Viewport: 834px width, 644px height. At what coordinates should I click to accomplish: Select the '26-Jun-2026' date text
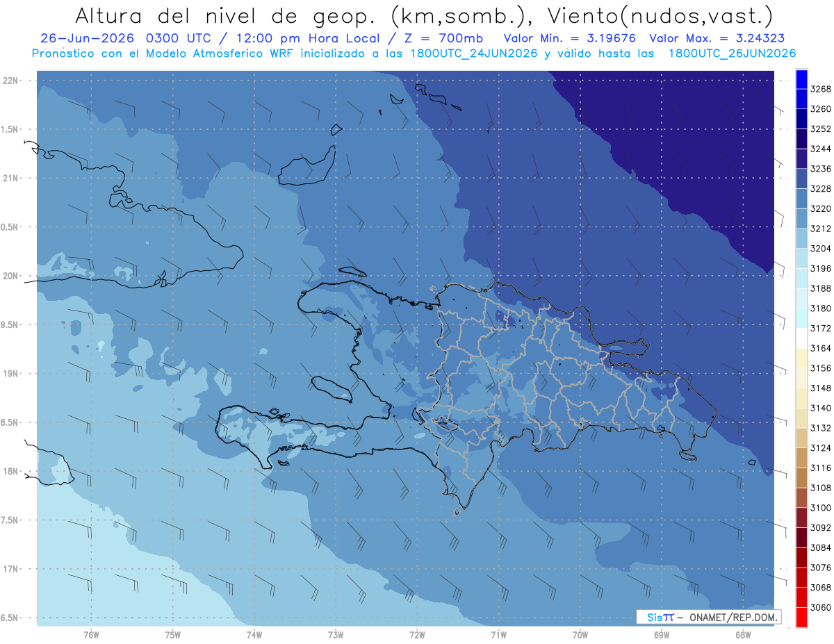(x=88, y=39)
